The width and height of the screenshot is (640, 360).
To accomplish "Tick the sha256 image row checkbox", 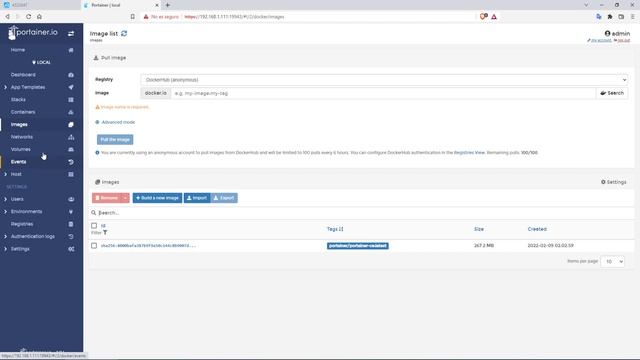I will pyautogui.click(x=94, y=246).
